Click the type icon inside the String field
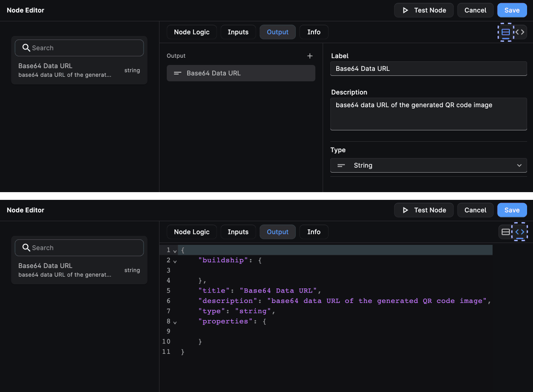This screenshot has height=392, width=533. coord(340,165)
